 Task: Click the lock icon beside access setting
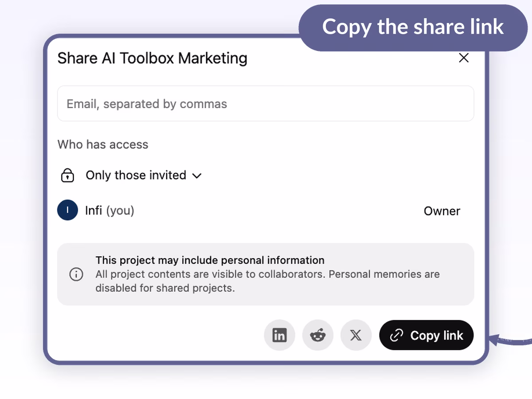click(x=67, y=176)
